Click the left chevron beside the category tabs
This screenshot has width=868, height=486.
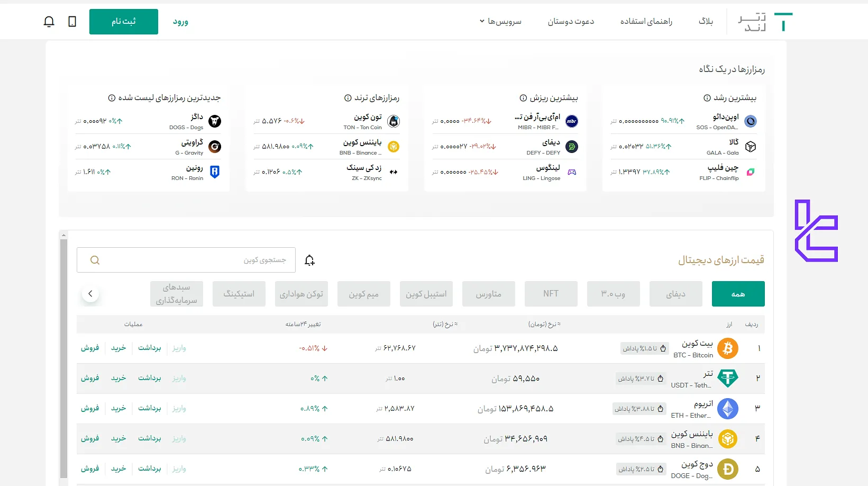(90, 293)
